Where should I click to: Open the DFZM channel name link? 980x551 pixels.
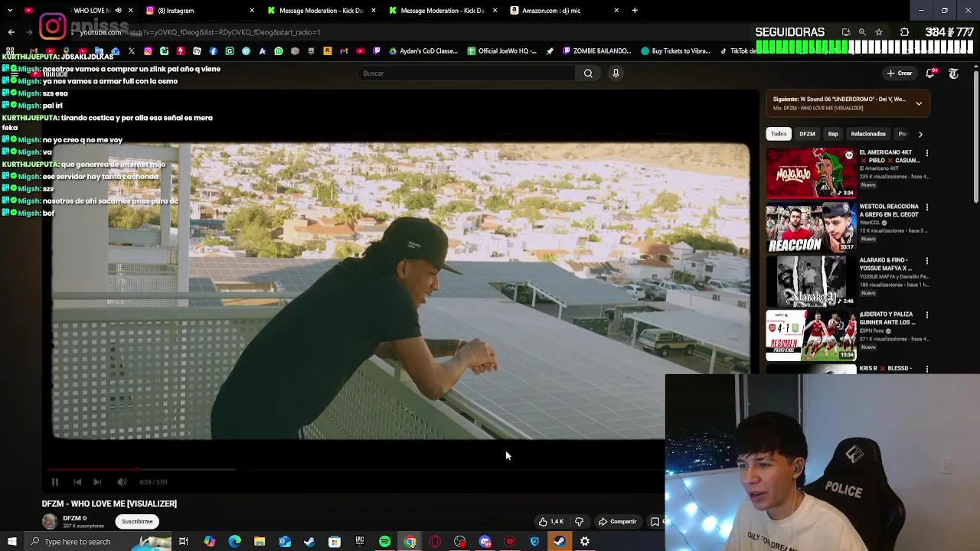pyautogui.click(x=72, y=518)
